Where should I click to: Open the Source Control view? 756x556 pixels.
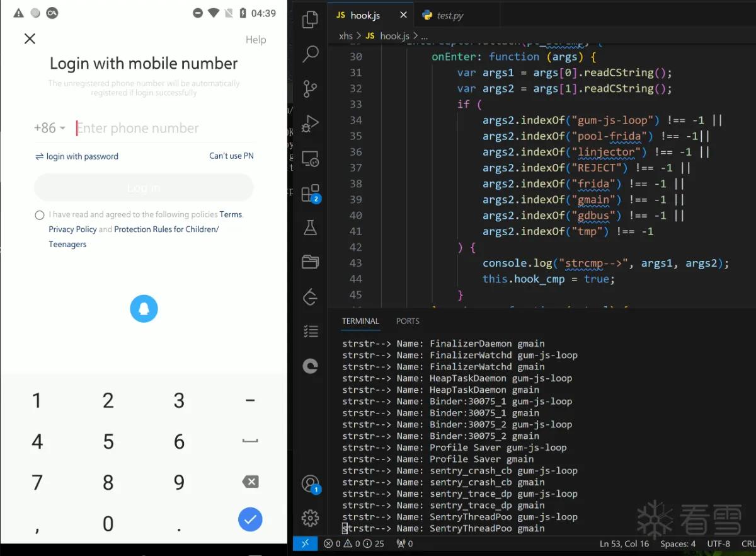click(x=310, y=88)
